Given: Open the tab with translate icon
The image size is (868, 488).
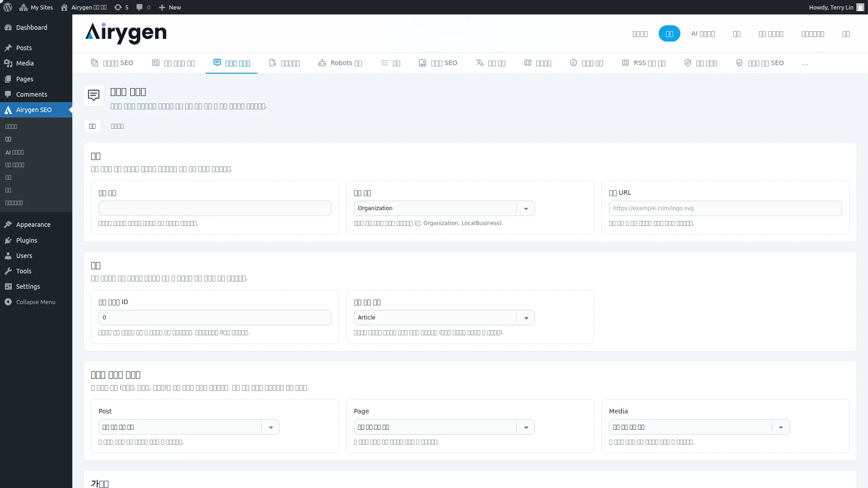Looking at the screenshot, I should point(491,63).
